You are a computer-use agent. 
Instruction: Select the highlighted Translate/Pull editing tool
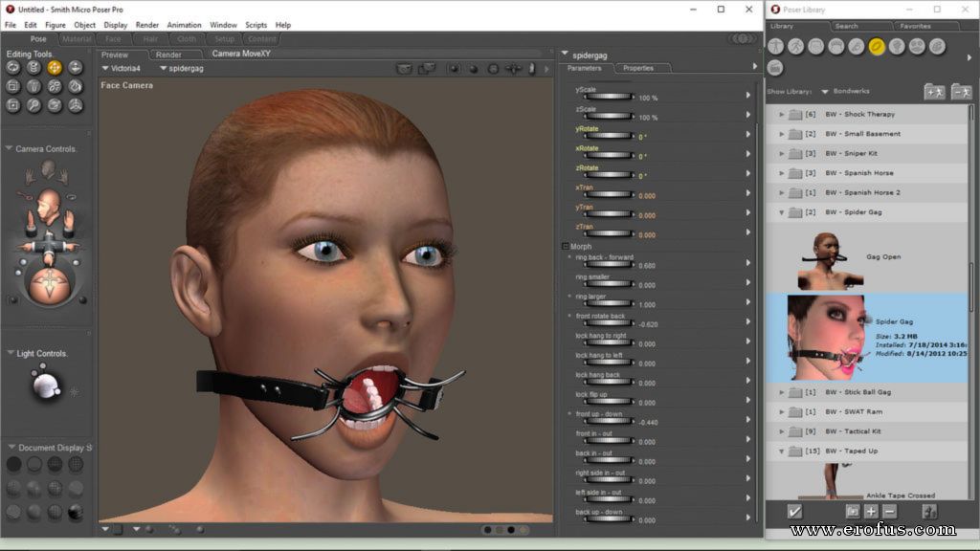coord(54,68)
